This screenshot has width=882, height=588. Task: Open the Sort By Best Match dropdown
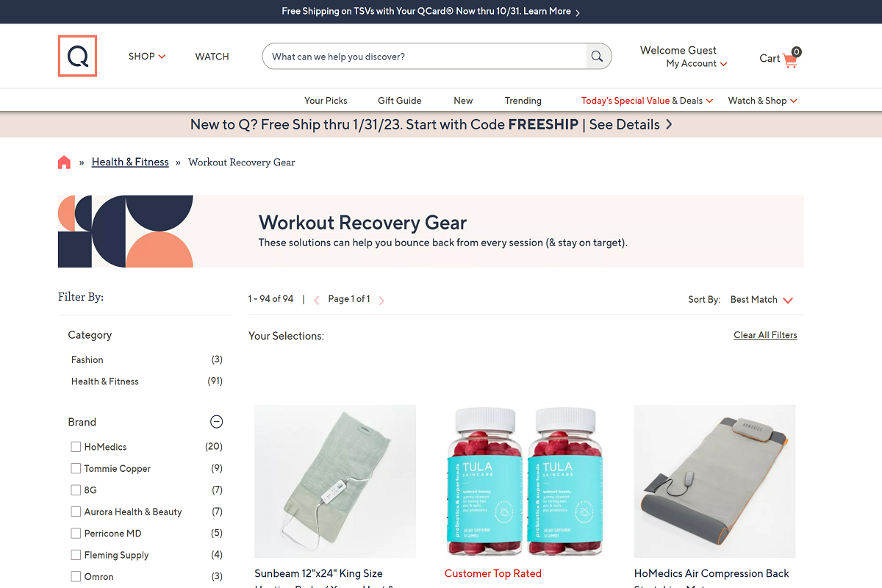761,300
